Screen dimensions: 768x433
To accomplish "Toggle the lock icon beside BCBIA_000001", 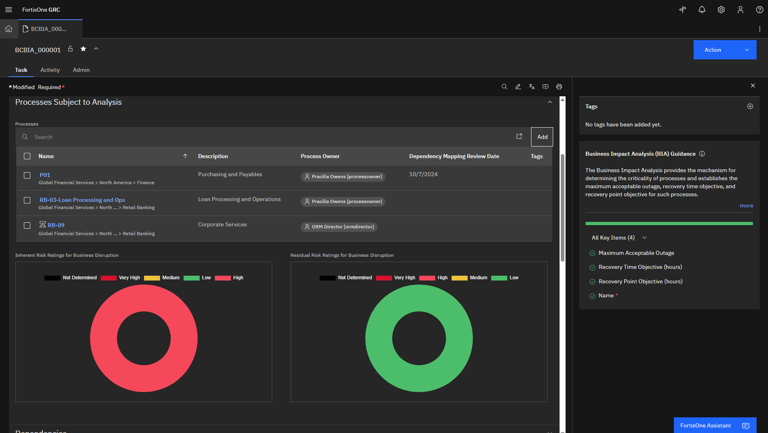I will coord(70,49).
